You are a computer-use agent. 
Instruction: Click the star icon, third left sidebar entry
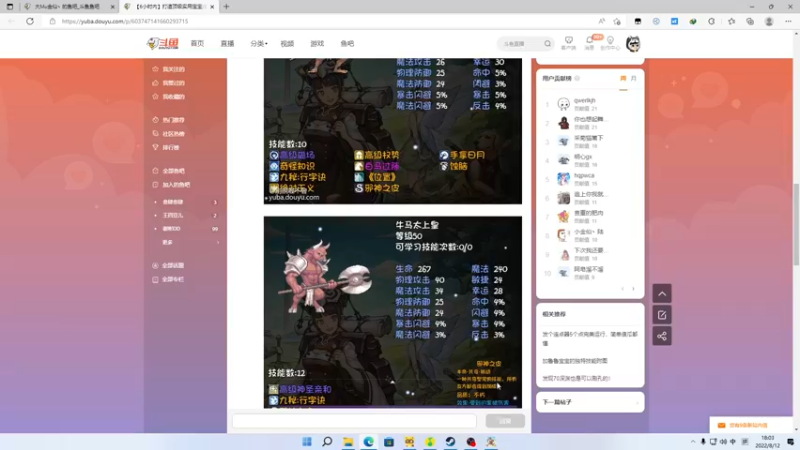point(156,96)
